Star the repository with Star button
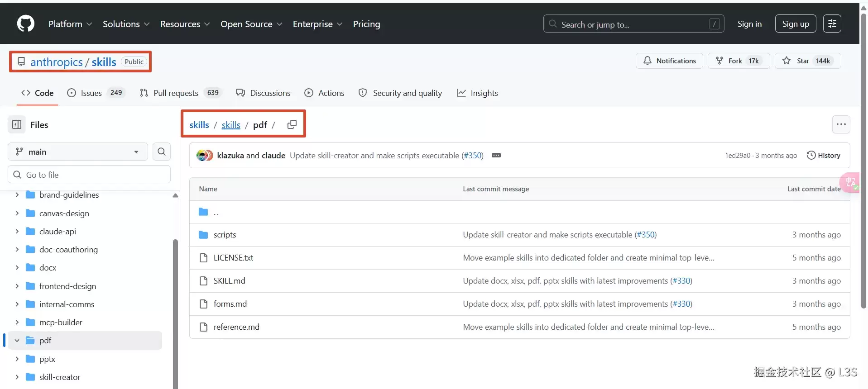The image size is (868, 389). [x=808, y=61]
